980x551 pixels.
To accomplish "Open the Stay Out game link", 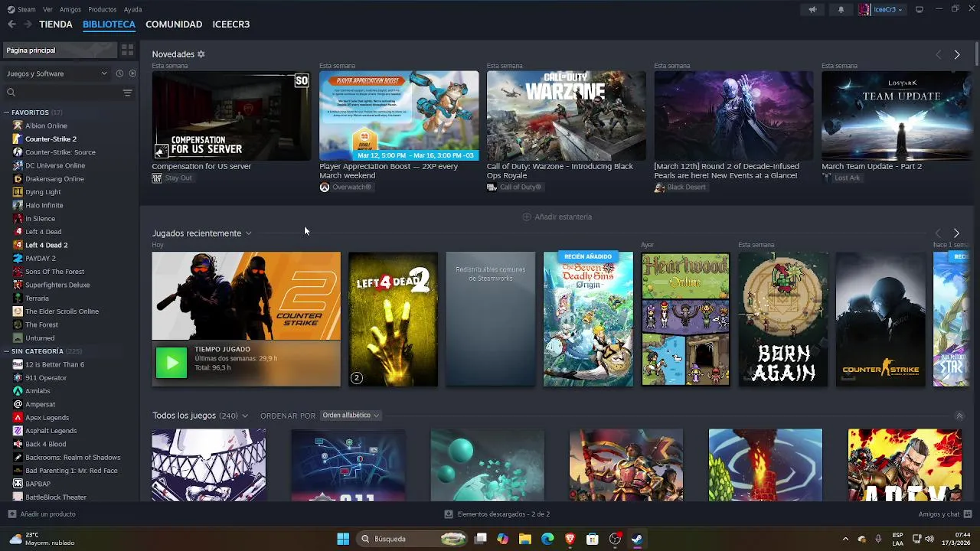I will 172,178.
